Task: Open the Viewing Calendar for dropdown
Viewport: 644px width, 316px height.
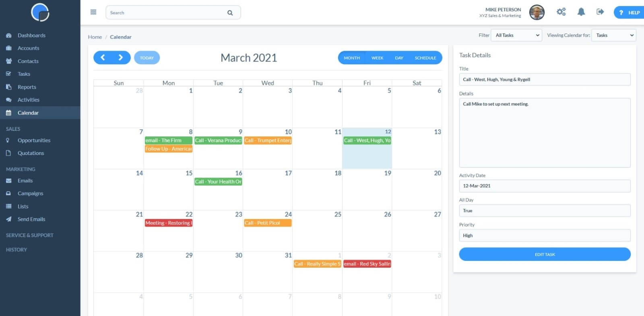Action: point(613,35)
